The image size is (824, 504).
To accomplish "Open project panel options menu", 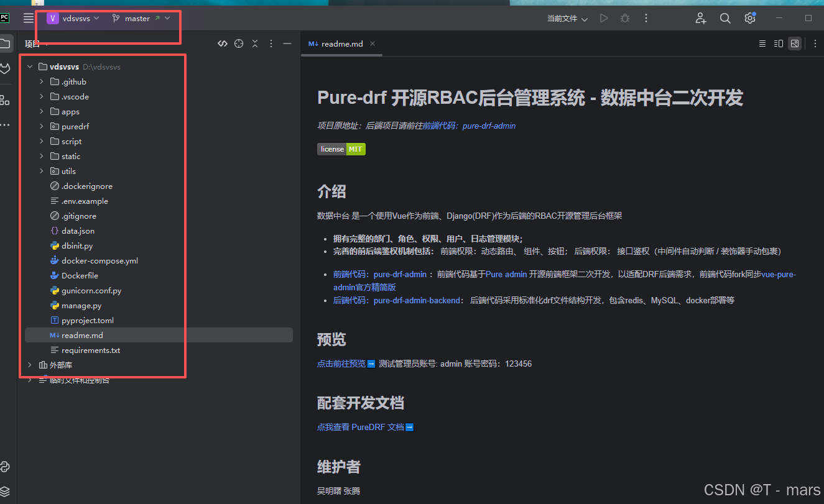I will (x=271, y=44).
